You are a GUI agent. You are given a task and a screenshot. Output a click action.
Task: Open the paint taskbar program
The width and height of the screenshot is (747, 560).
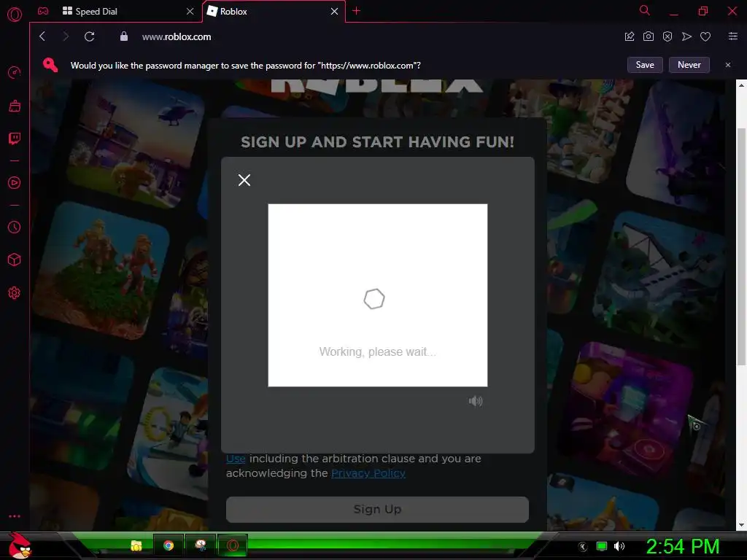[x=201, y=545]
